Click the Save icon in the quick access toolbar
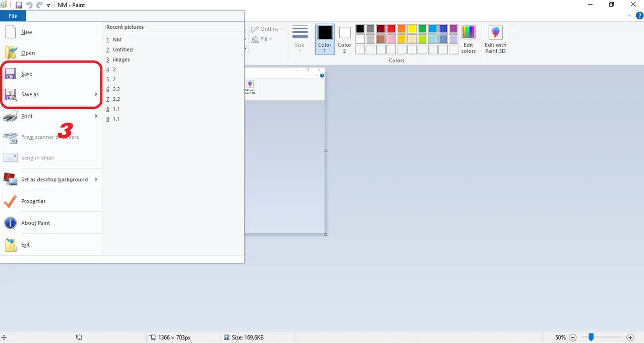The width and height of the screenshot is (644, 343). coord(19,5)
